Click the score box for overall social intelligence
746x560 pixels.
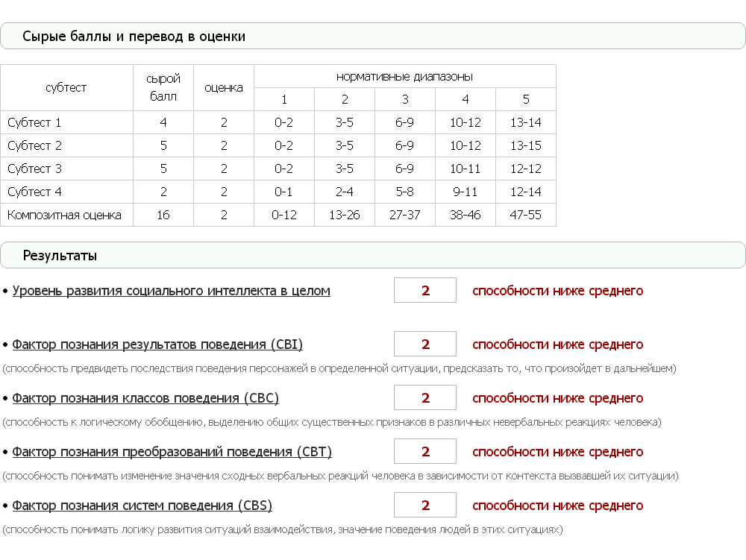425,291
